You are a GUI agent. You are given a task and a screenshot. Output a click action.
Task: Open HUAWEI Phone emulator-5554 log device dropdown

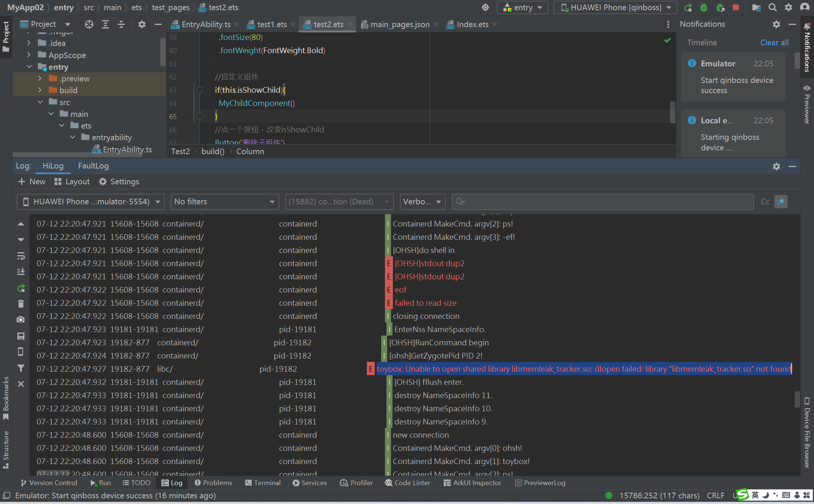tap(91, 202)
